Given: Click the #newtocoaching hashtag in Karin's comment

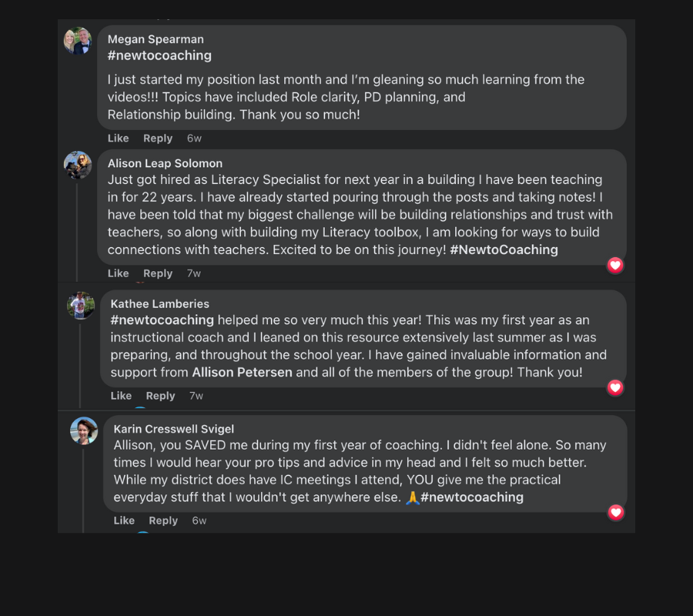Looking at the screenshot, I should pos(471,497).
